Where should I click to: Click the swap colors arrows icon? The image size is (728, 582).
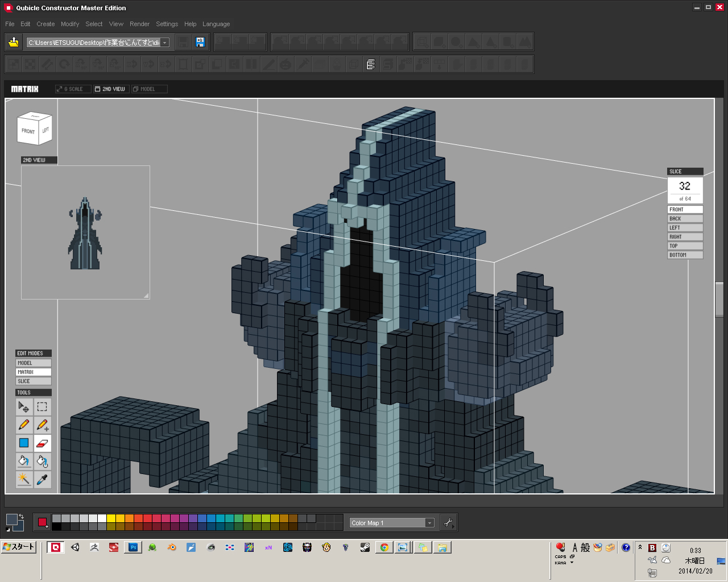pyautogui.click(x=22, y=517)
